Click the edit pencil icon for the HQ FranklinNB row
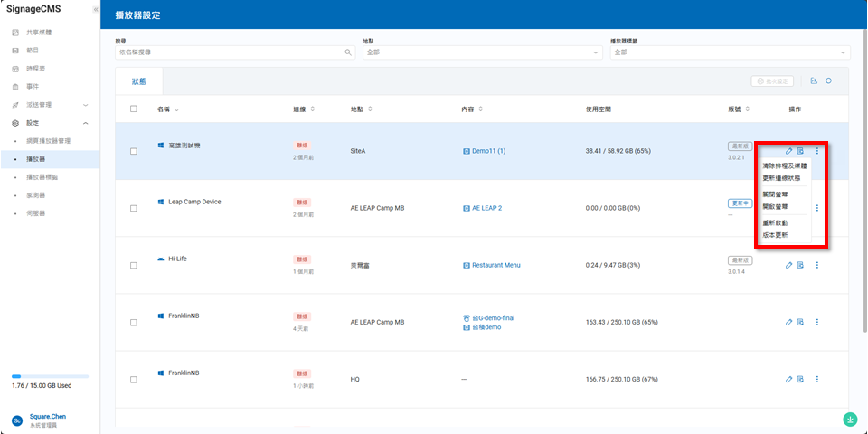Image resolution: width=868 pixels, height=434 pixels. point(788,379)
